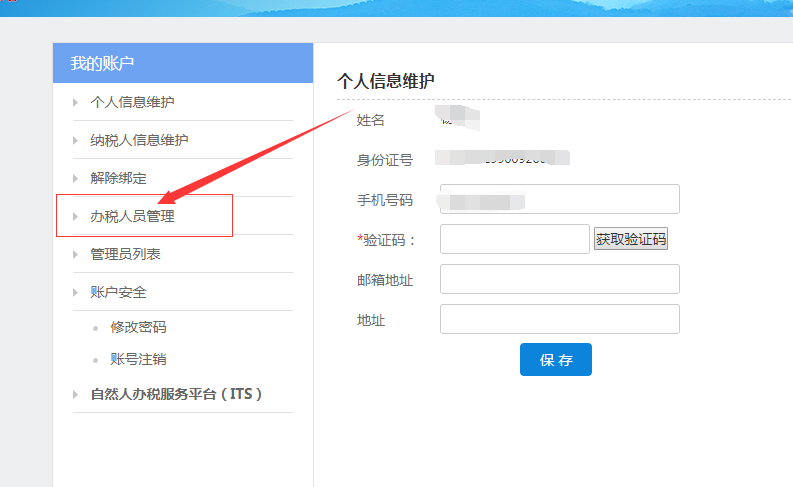This screenshot has width=793, height=487.
Task: Open 个人信息维护 menu item
Action: click(x=133, y=102)
